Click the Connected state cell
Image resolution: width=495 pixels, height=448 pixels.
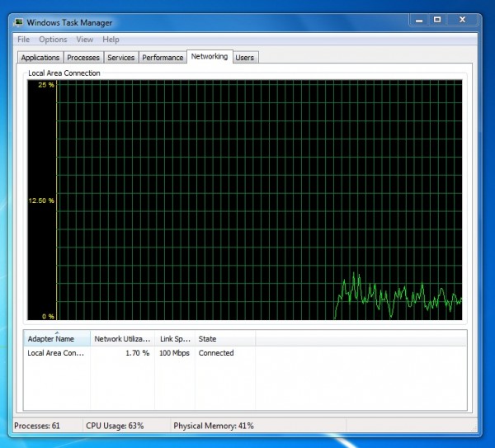(216, 353)
